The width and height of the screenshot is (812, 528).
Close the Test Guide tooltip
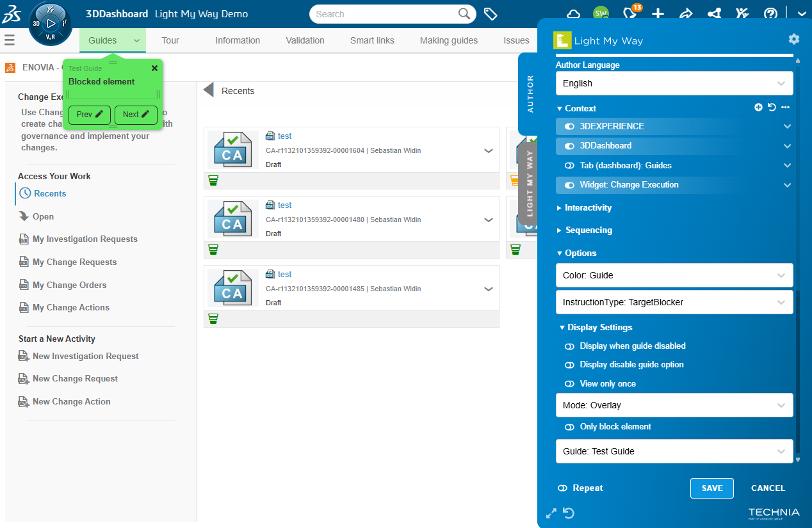tap(154, 68)
